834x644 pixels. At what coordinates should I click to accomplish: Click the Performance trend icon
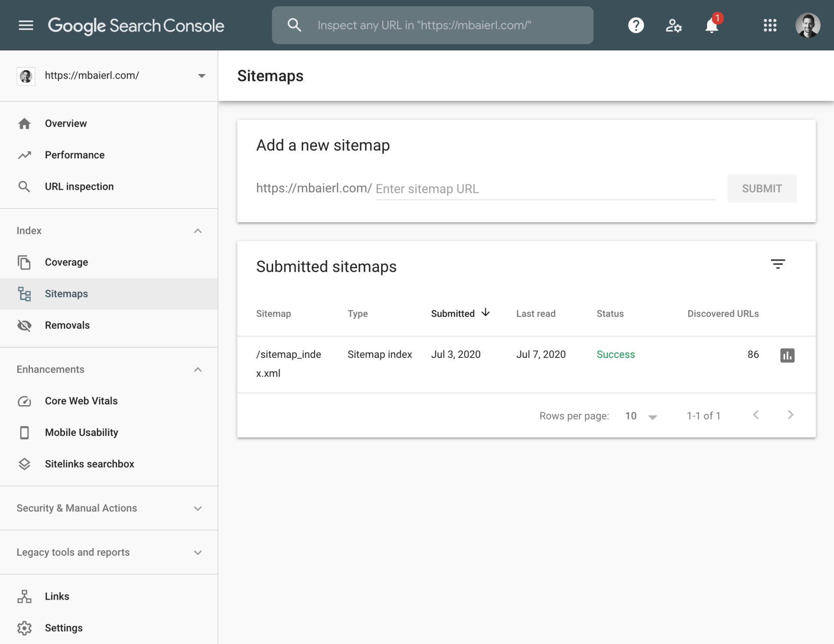pyautogui.click(x=24, y=155)
